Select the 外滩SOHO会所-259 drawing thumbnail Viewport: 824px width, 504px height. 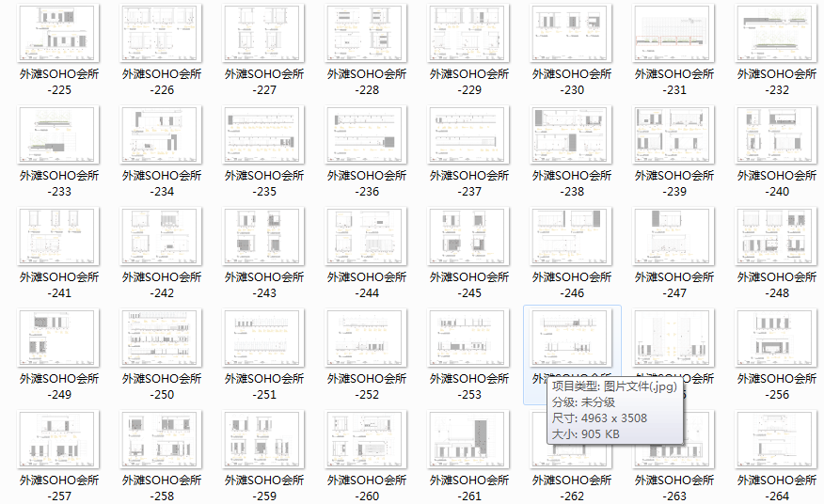click(263, 439)
